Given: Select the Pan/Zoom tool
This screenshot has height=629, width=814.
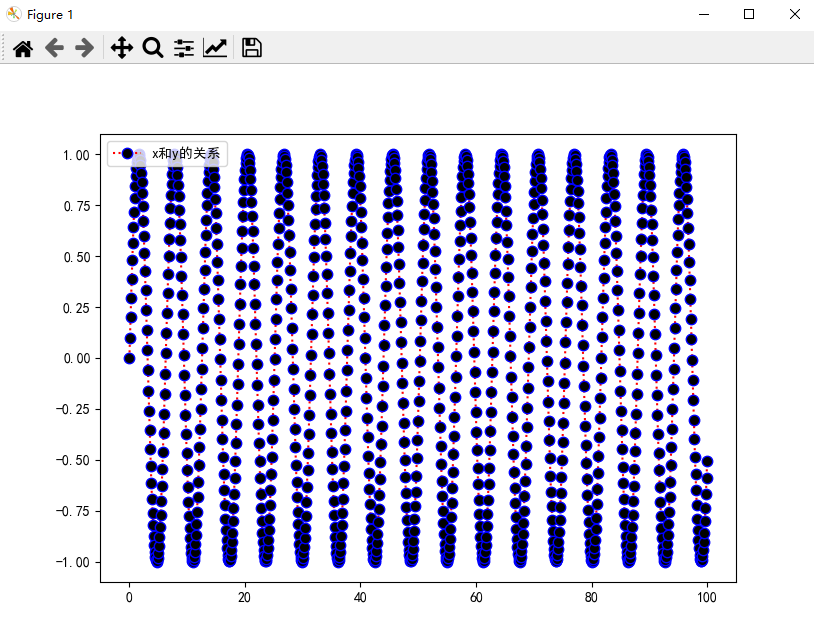Looking at the screenshot, I should 120,47.
